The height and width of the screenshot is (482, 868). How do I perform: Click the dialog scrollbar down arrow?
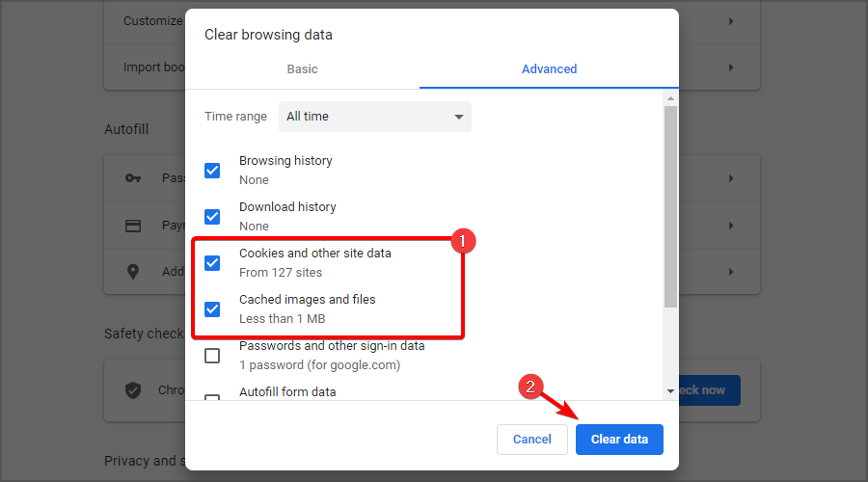670,391
